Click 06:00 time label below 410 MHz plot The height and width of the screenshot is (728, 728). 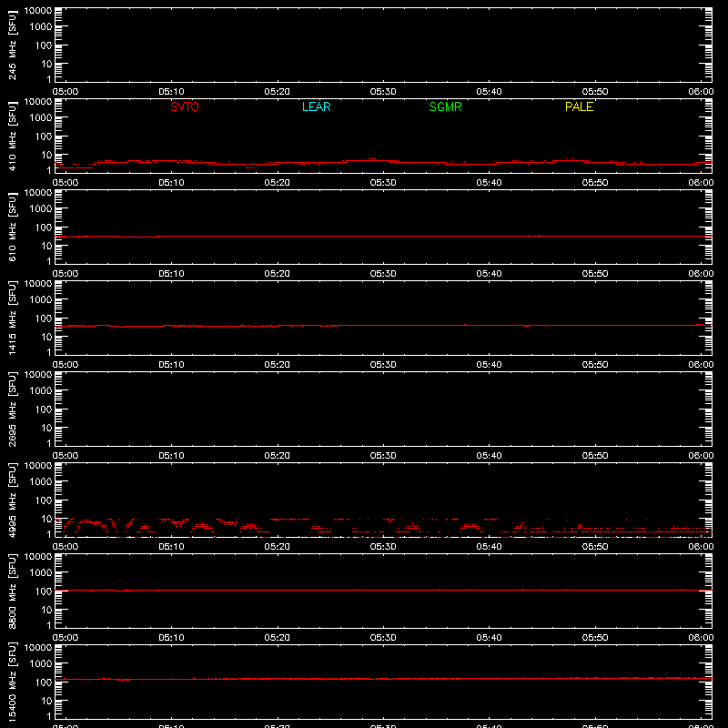(701, 183)
